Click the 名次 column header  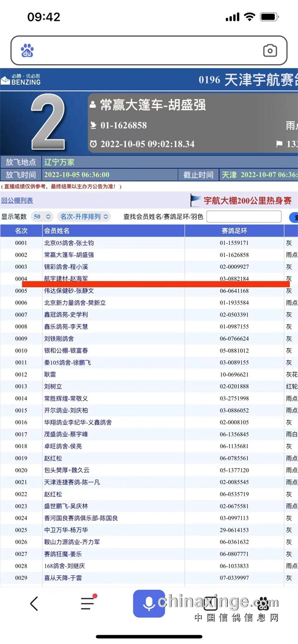[21, 231]
